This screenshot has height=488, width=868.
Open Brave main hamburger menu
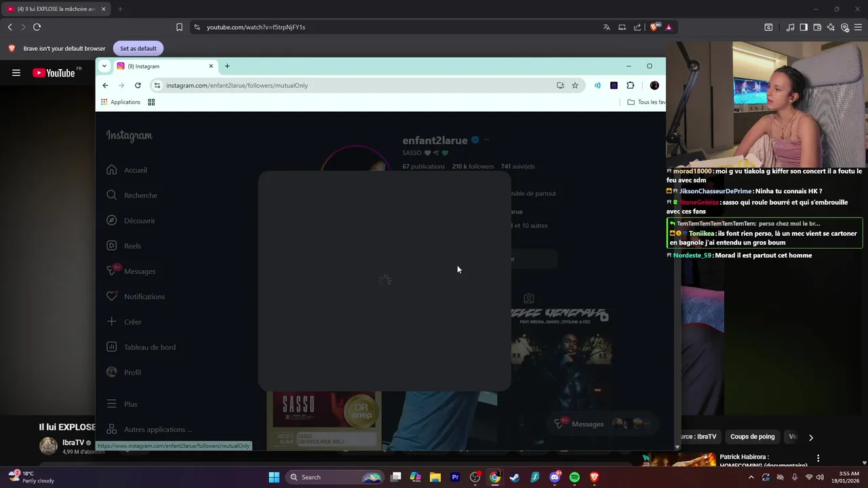coord(859,27)
